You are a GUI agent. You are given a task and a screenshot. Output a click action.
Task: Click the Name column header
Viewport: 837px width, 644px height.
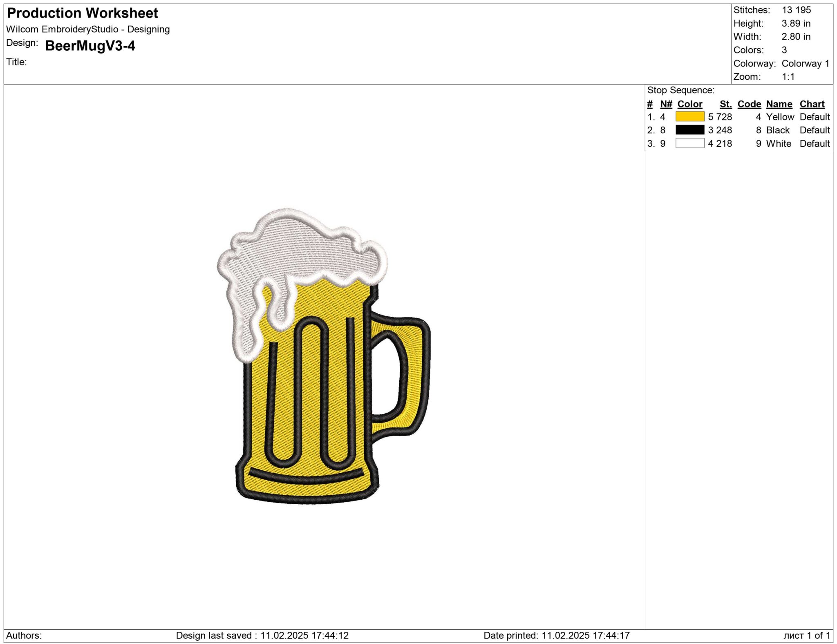(779, 104)
